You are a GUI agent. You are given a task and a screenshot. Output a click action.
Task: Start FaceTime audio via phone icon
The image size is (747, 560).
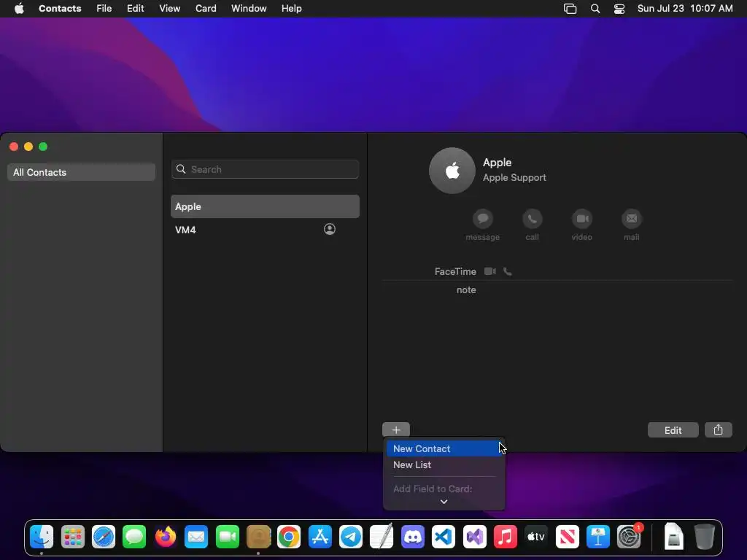[x=508, y=271]
